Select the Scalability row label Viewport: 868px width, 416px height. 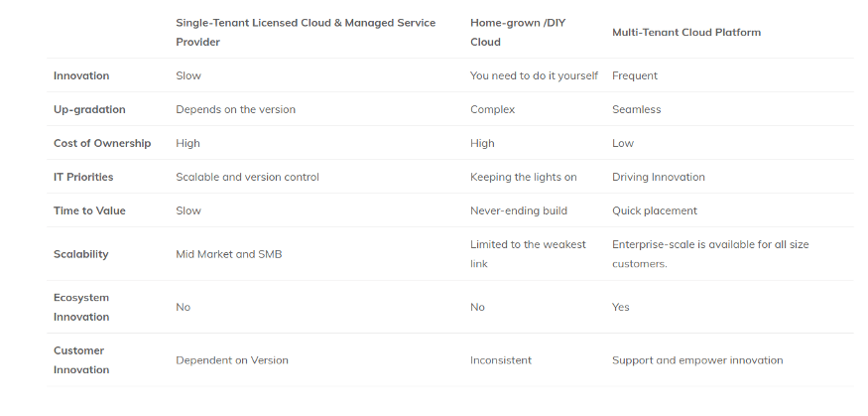point(81,254)
